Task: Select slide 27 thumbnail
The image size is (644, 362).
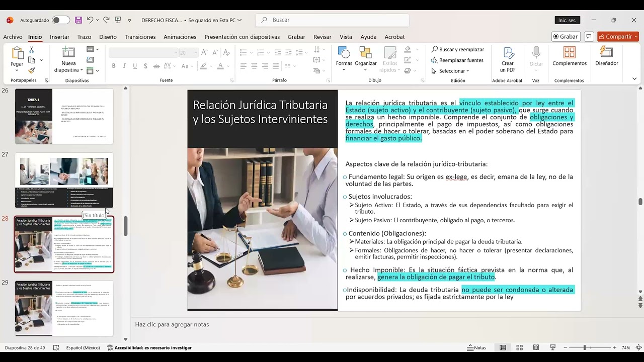Action: [x=64, y=180]
